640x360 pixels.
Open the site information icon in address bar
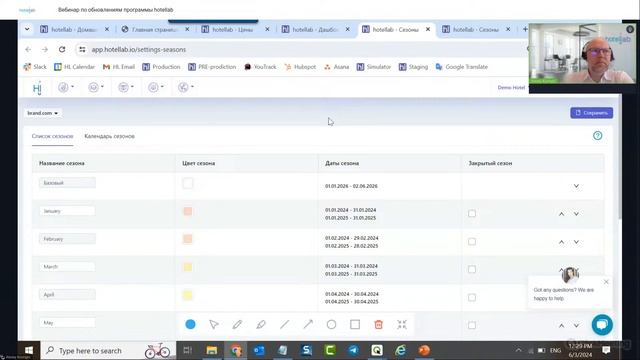(82, 49)
